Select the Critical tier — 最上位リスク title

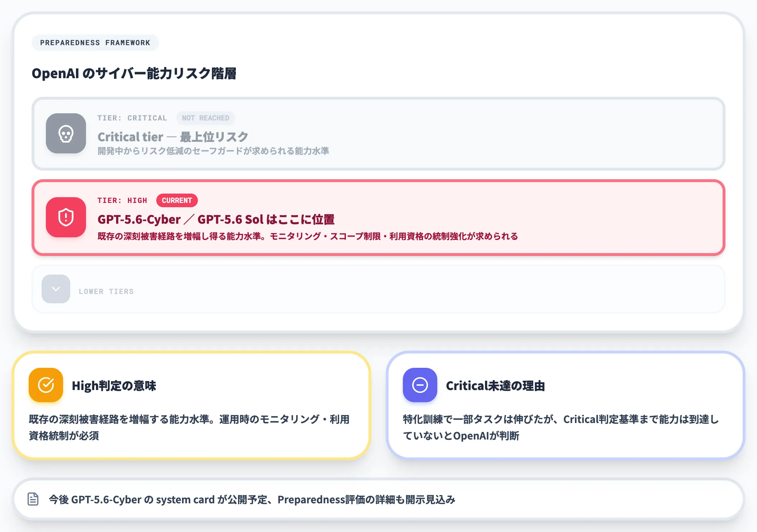click(173, 137)
